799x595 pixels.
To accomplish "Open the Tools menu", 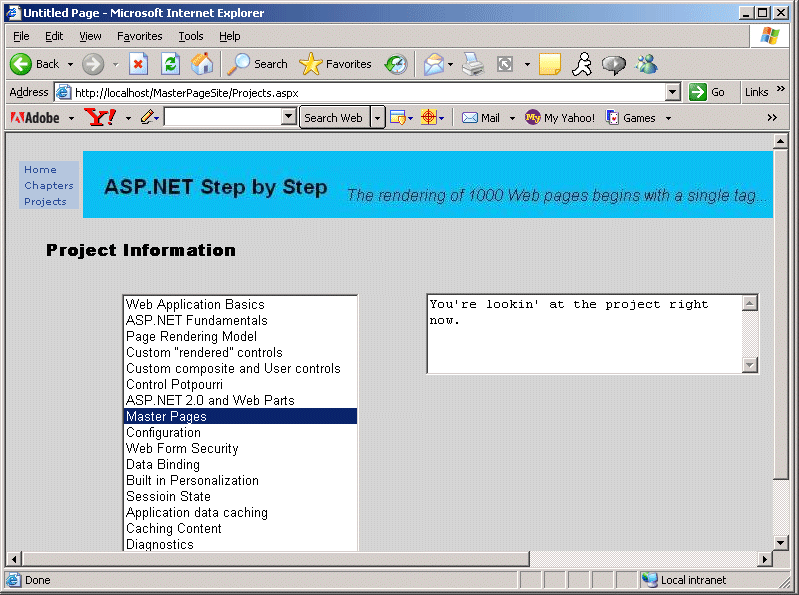I will tap(191, 36).
